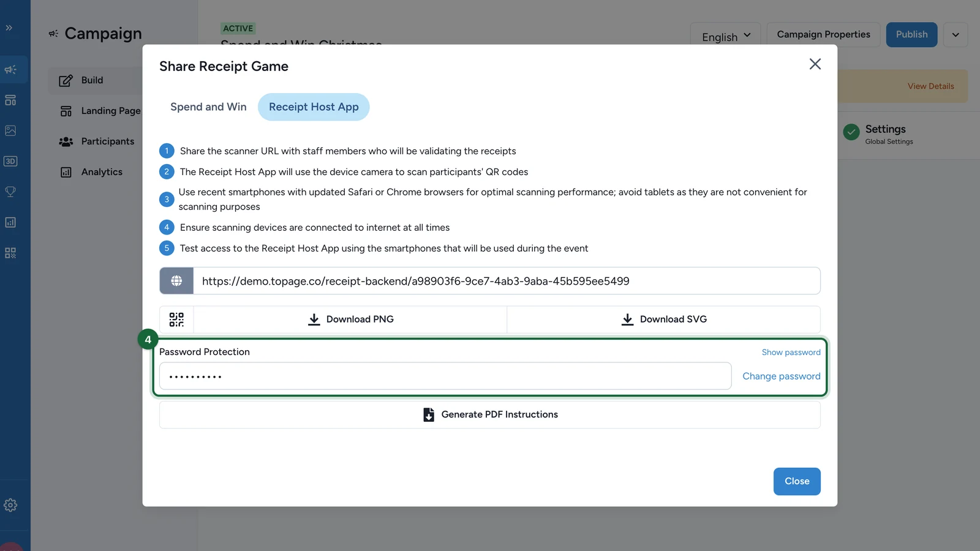This screenshot has height=551, width=980.
Task: Click the Build pencil icon
Action: (66, 80)
